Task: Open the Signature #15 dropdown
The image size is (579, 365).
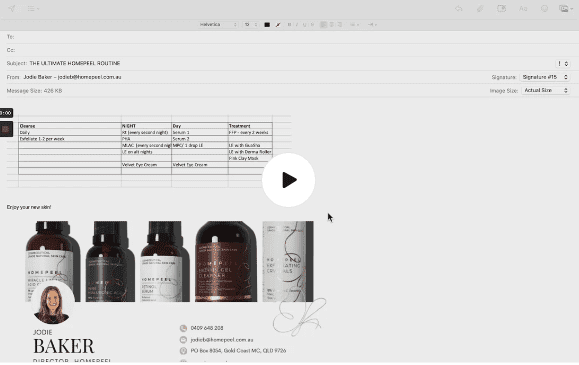Action: (x=545, y=77)
